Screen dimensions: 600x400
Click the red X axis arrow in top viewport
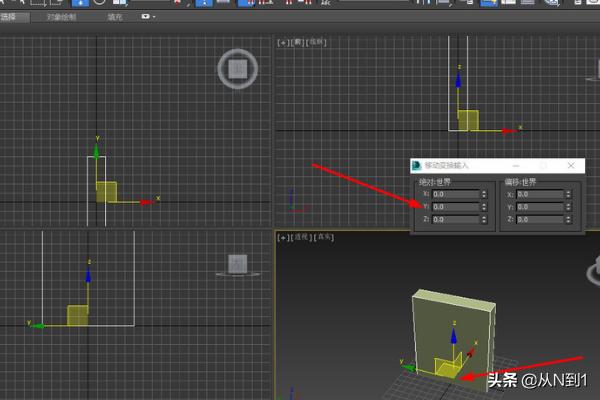click(146, 202)
